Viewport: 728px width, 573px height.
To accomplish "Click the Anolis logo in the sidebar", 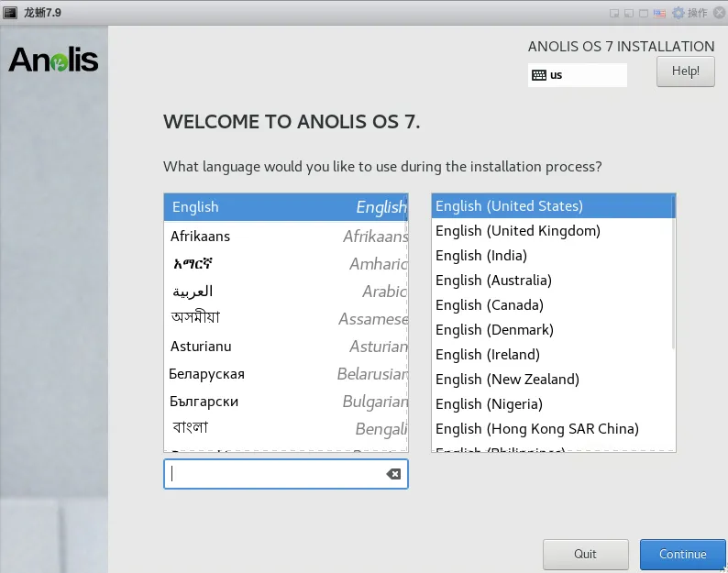I will tap(53, 60).
